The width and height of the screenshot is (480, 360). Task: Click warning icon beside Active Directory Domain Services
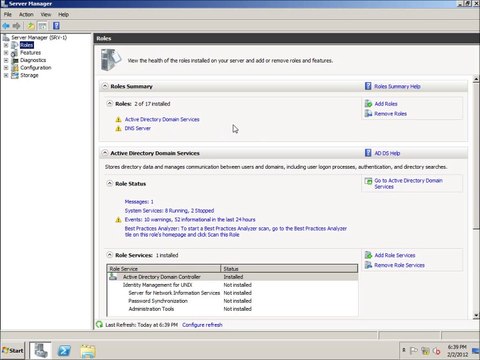pyautogui.click(x=118, y=119)
